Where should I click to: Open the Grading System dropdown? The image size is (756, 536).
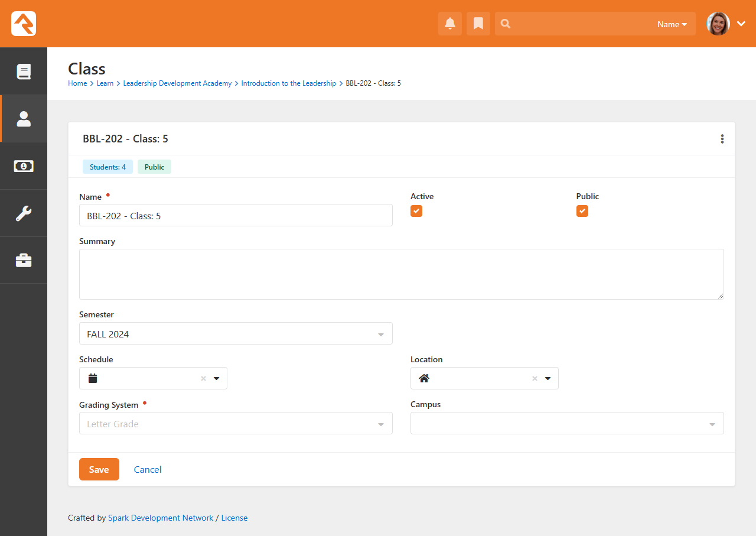click(236, 423)
